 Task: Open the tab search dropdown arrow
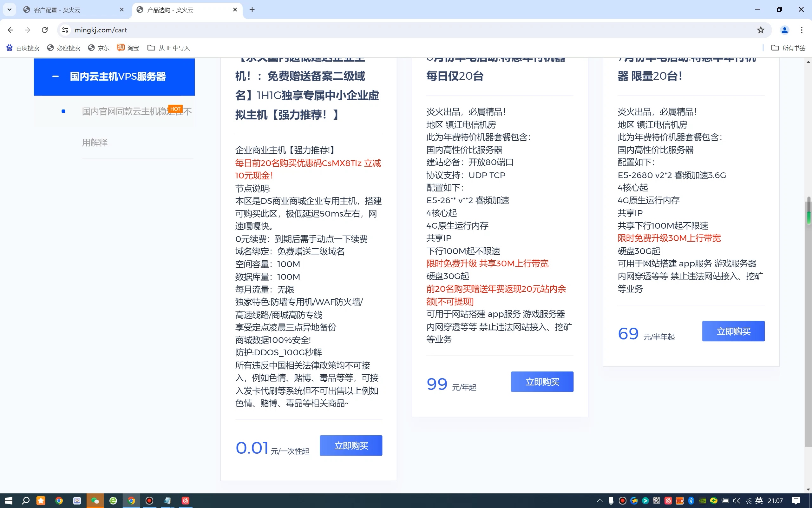click(10, 10)
